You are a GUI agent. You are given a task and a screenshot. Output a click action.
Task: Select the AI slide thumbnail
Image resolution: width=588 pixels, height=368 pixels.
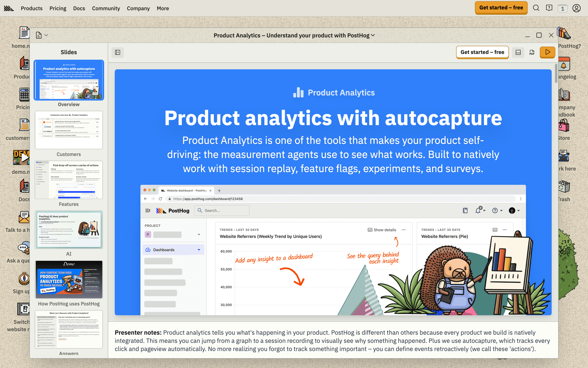(69, 230)
